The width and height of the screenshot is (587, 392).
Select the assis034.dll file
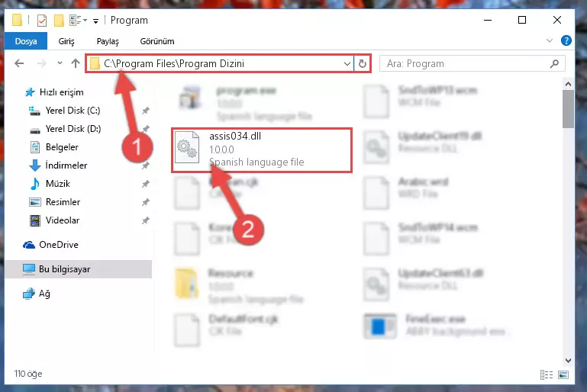coord(261,149)
